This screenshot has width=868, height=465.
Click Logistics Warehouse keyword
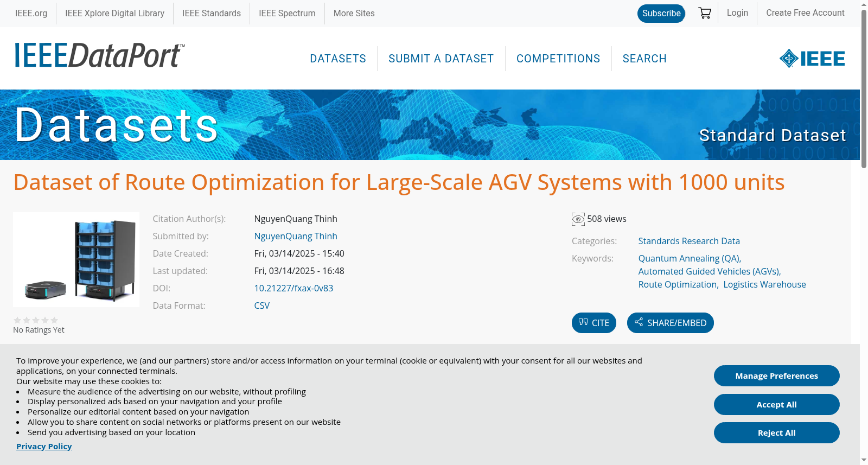click(x=764, y=284)
